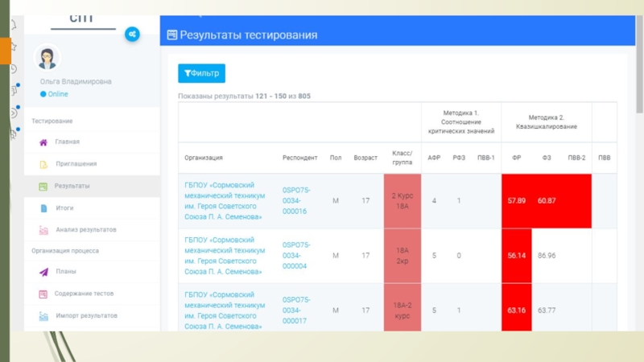
Task: Open the Планы menu item
Action: [x=66, y=272]
